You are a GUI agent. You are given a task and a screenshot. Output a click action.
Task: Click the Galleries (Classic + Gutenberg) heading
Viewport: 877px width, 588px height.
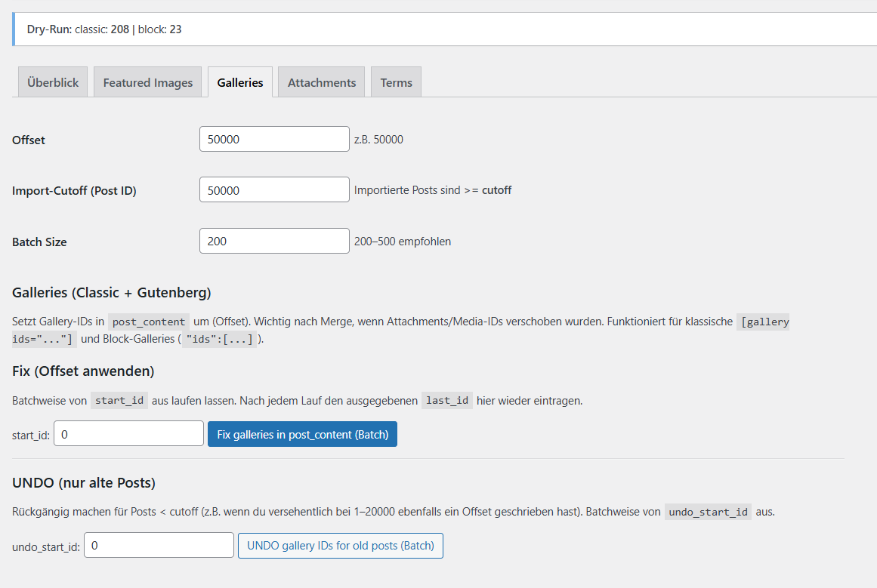(x=112, y=293)
